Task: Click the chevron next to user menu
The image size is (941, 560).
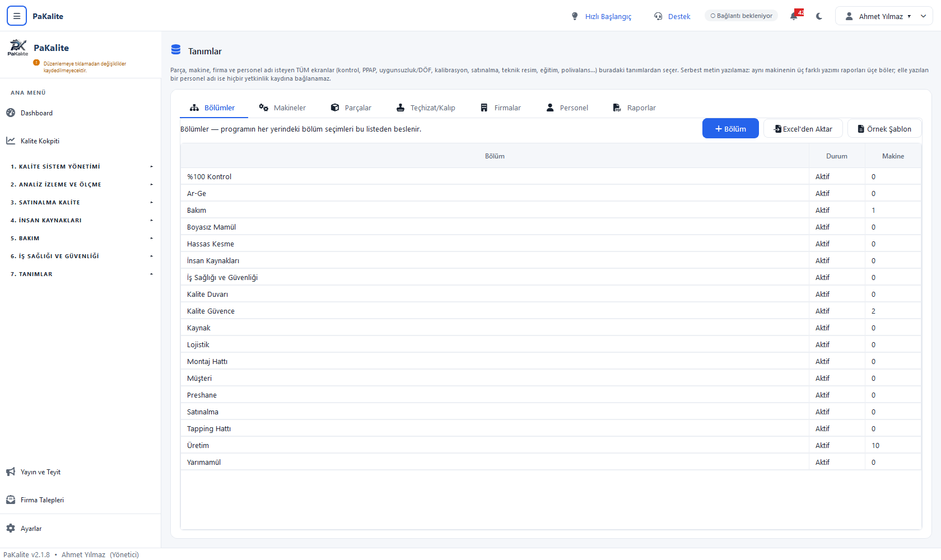Action: 924,16
